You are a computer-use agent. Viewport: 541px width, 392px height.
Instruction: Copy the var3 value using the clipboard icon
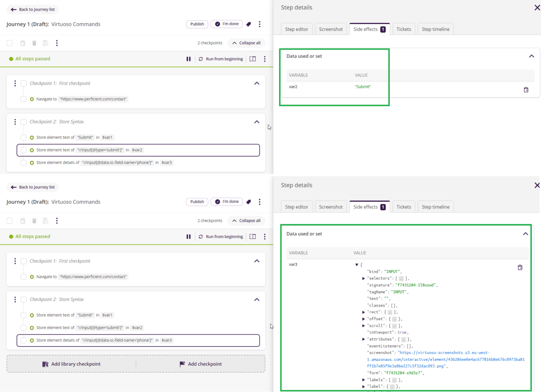coord(520,267)
